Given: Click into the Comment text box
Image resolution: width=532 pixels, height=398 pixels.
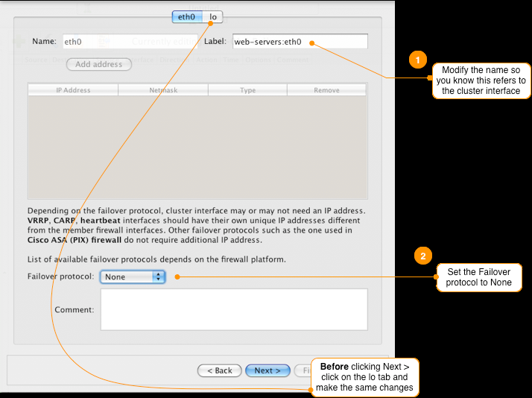Looking at the screenshot, I should point(233,309).
